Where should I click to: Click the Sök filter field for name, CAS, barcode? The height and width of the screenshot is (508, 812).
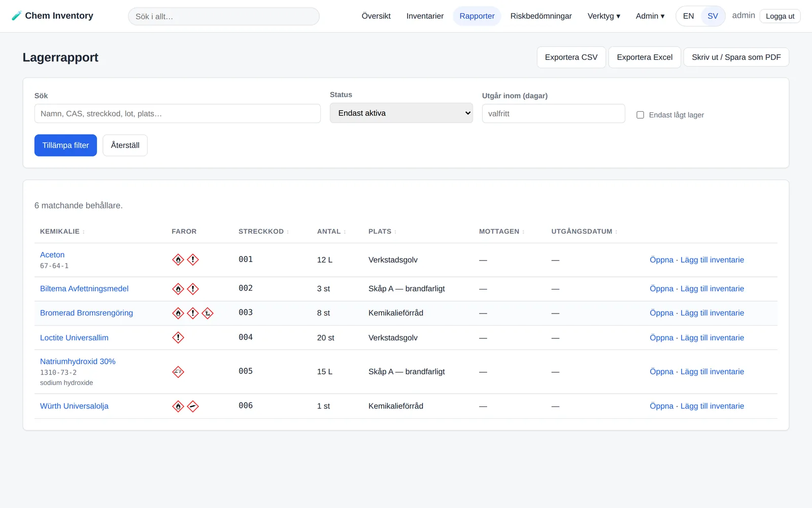pyautogui.click(x=178, y=114)
